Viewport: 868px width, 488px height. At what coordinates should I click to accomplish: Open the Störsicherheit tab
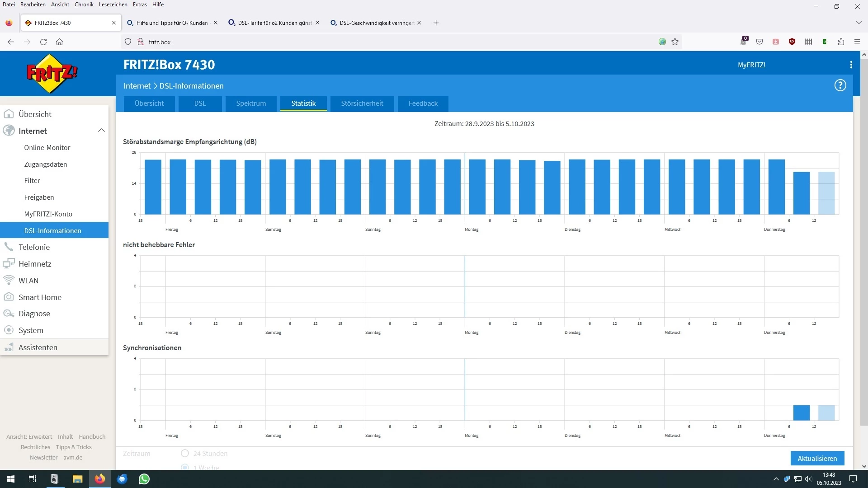click(362, 103)
